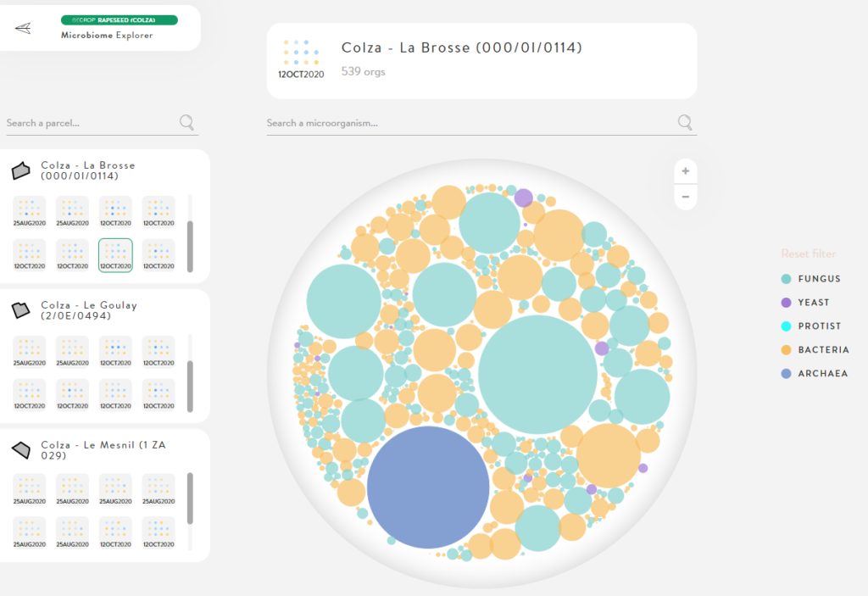The height and width of the screenshot is (596, 868).
Task: Click the microorganism search magnifier icon
Action: pos(685,123)
